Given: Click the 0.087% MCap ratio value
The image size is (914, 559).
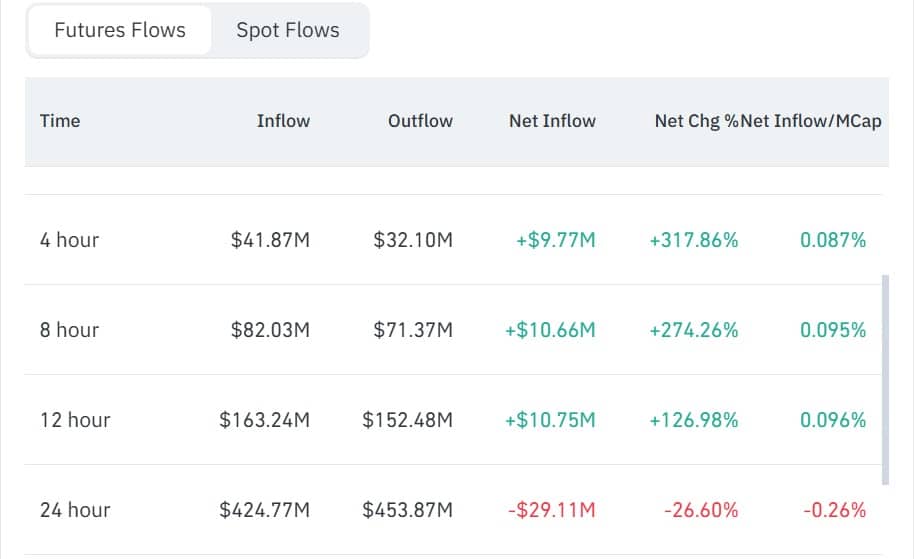Looking at the screenshot, I should [833, 240].
